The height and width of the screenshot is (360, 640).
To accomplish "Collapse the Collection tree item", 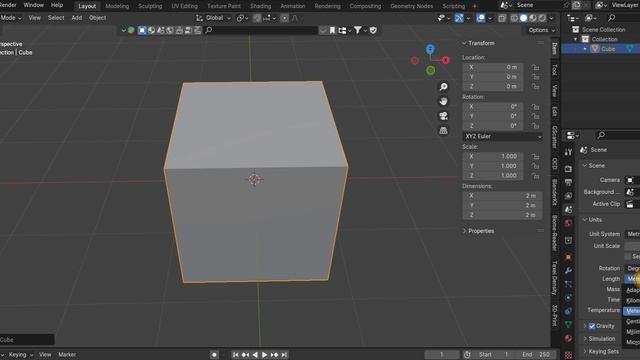I will point(576,39).
